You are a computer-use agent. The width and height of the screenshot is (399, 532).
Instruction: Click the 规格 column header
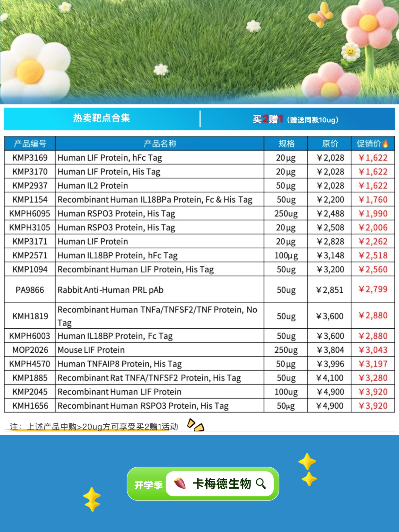pyautogui.click(x=286, y=144)
